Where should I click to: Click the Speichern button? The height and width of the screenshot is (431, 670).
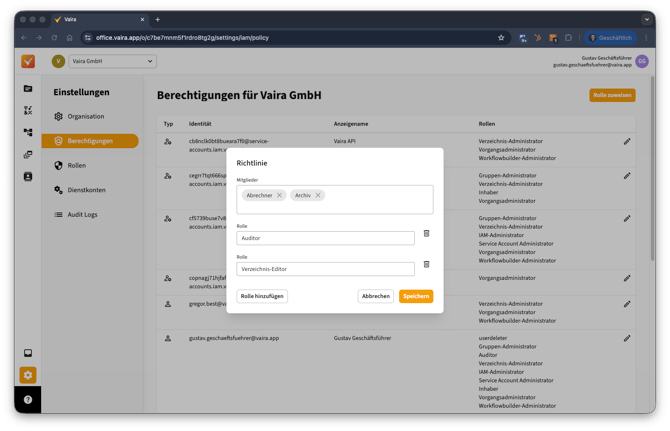[x=416, y=296]
